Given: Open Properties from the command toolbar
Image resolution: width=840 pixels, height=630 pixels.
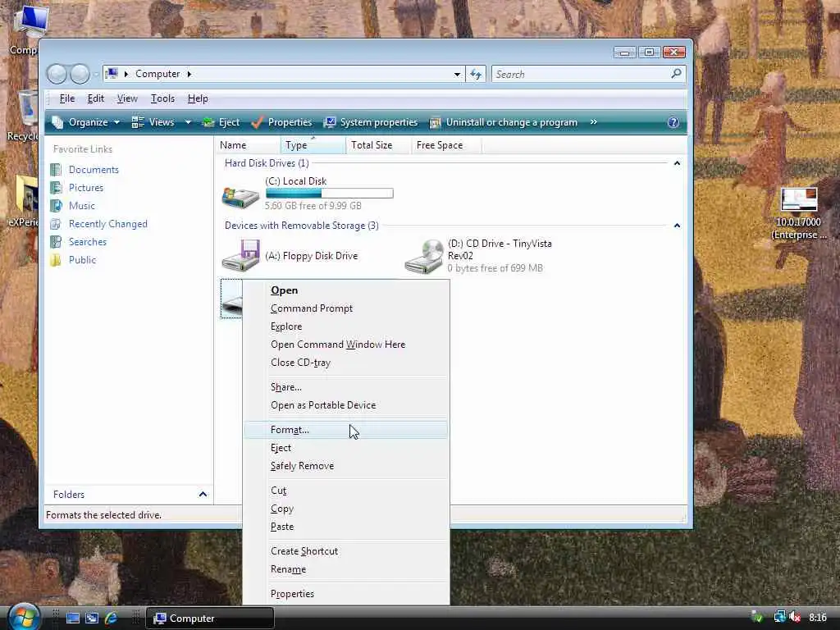Looking at the screenshot, I should coord(282,123).
